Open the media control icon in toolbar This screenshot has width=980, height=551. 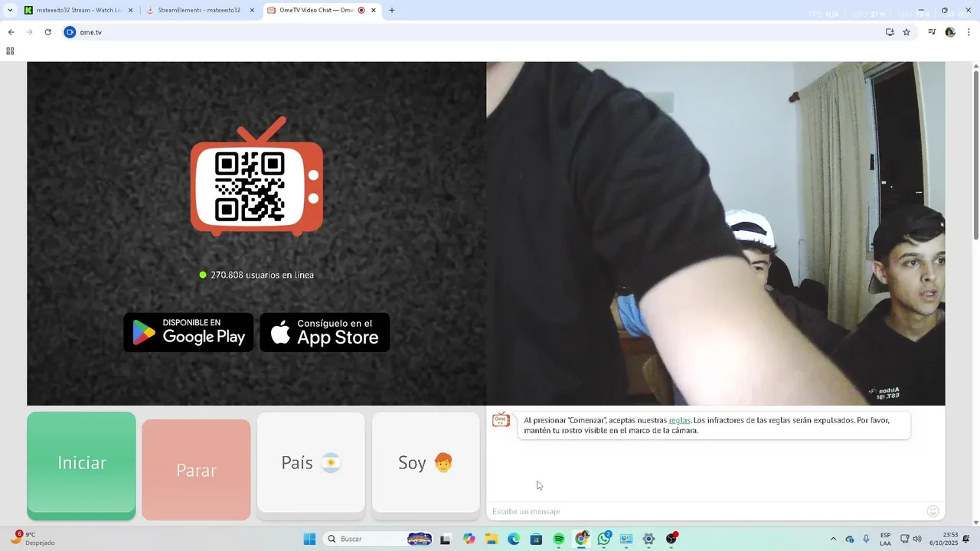tap(932, 32)
